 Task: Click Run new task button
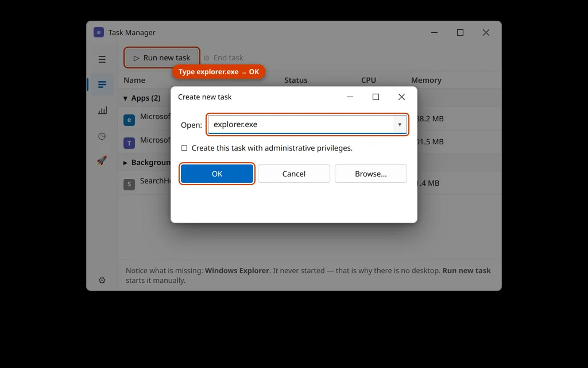pyautogui.click(x=162, y=57)
